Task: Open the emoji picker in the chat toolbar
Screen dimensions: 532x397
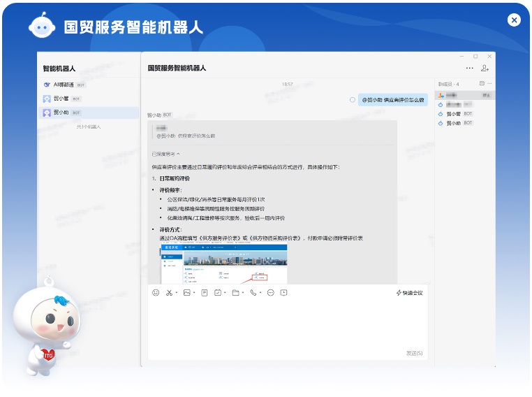Action: 156,293
